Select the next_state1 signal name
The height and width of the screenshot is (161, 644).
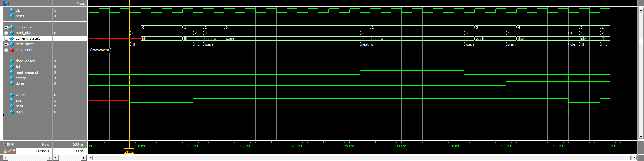pos(25,44)
